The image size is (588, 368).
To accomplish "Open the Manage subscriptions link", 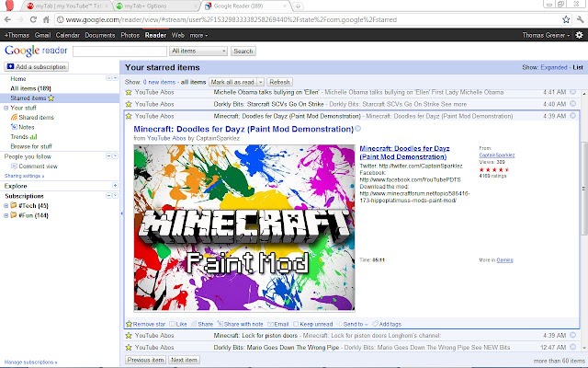I will (x=30, y=362).
